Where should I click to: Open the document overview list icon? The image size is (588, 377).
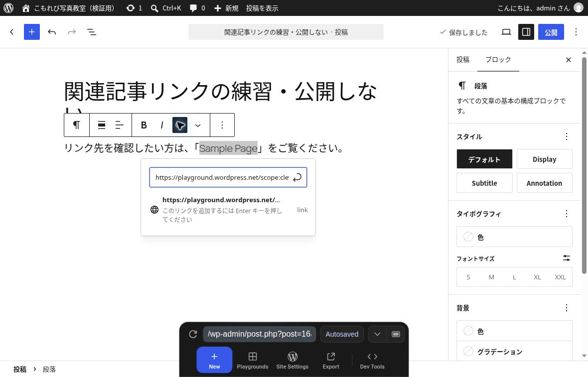[92, 32]
